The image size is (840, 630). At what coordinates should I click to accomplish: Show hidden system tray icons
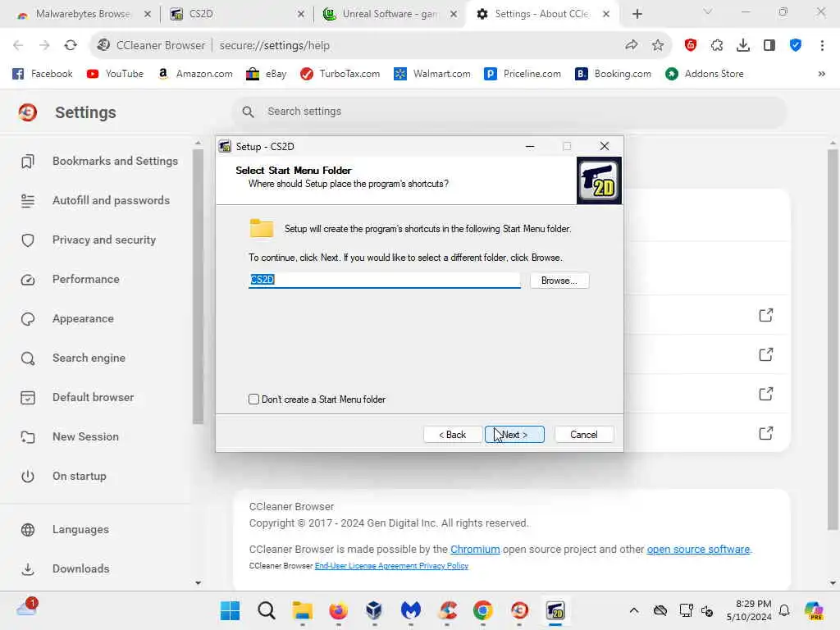point(634,610)
